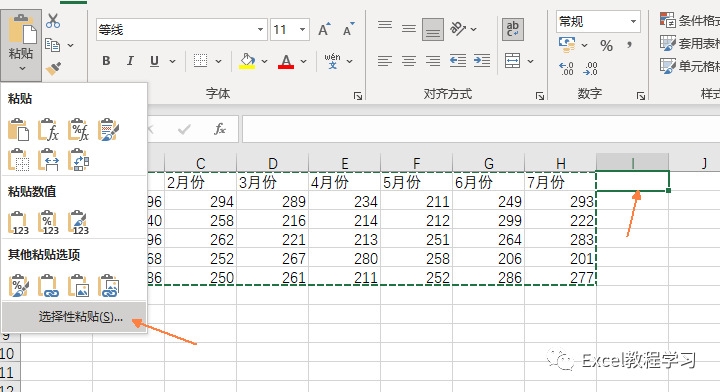This screenshot has height=392, width=720.
Task: Click the fx insert function button
Action: [220, 129]
